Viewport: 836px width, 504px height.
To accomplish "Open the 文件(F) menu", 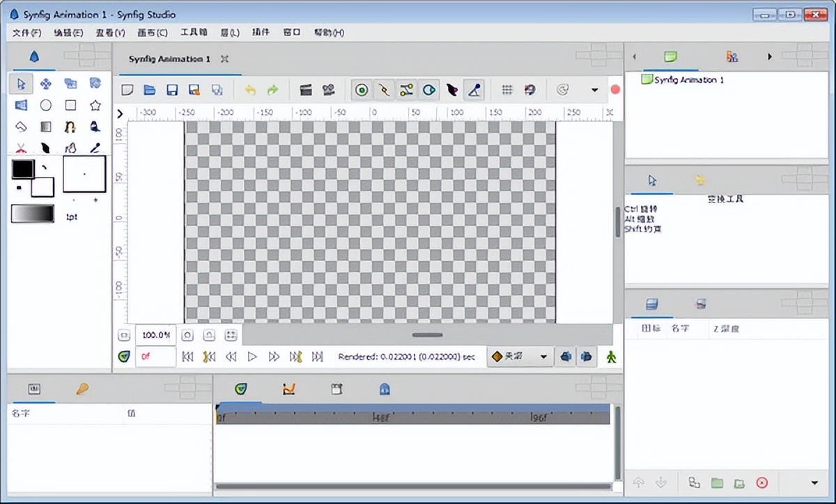I will 26,33.
